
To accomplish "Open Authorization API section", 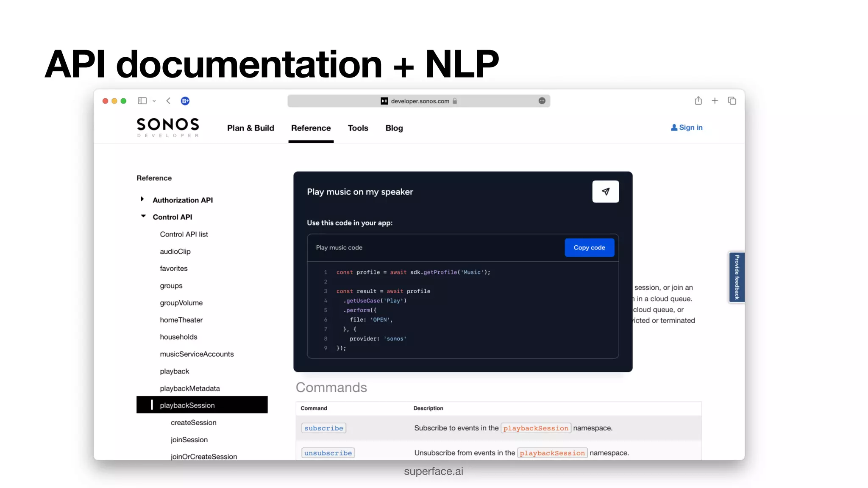I will 183,200.
